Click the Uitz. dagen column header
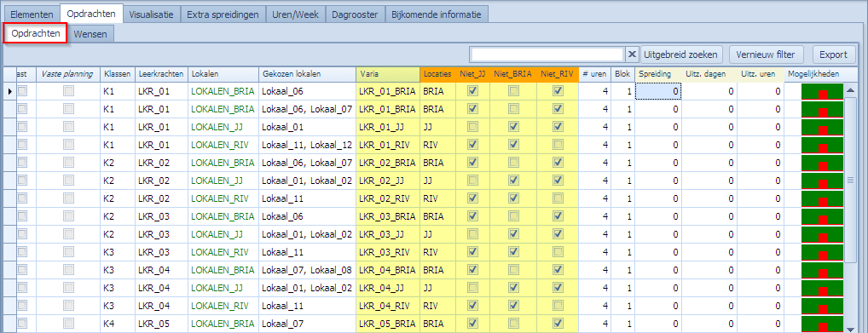Viewport: 868px width, 333px height. (x=709, y=74)
